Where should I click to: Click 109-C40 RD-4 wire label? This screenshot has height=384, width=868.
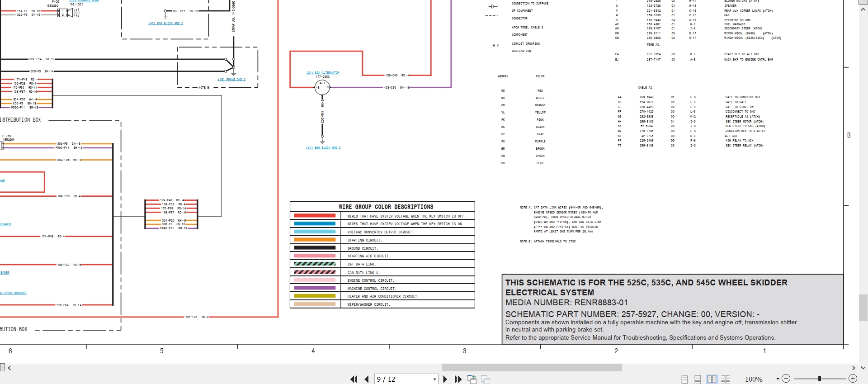click(397, 76)
